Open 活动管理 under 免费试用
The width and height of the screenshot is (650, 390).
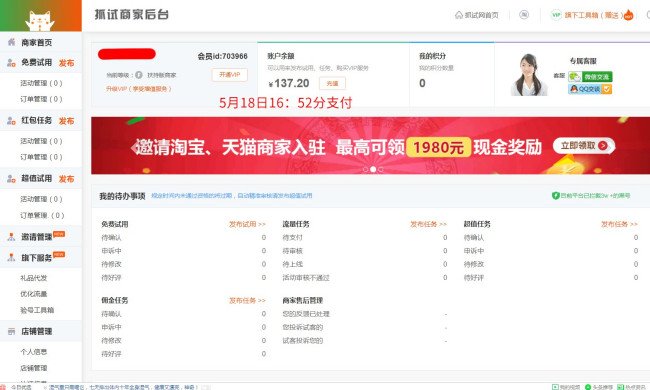coord(41,83)
